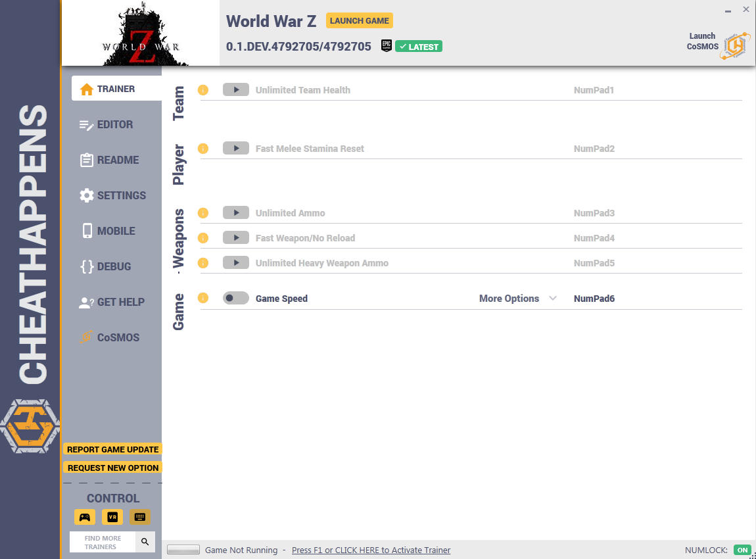Activate Unlimited Ammo play toggle
The image size is (756, 559).
click(235, 213)
